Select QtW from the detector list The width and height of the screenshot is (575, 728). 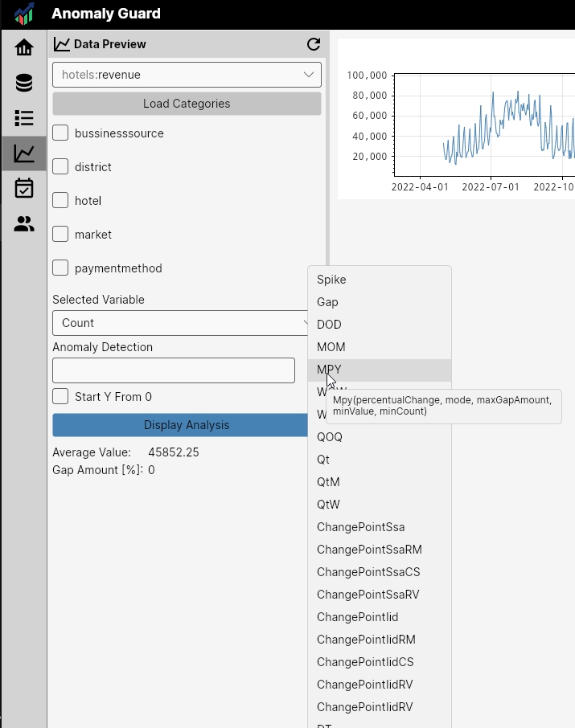380,505
